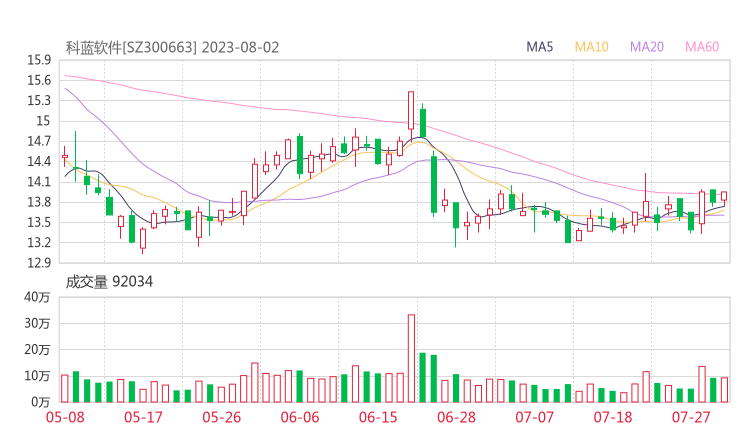This screenshot has width=740, height=440.
Task: Select the tallest red volume bar above 30万
Action: [x=412, y=358]
